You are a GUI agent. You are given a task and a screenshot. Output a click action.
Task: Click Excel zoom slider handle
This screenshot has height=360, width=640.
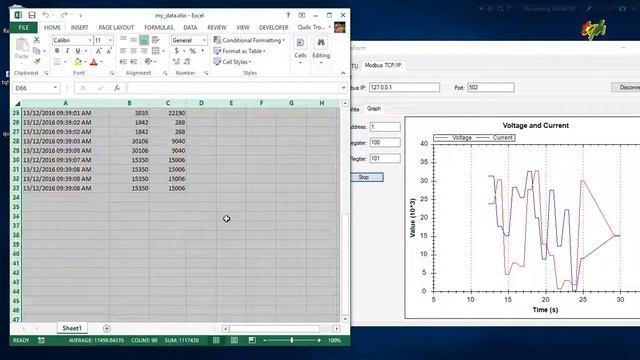(291, 340)
